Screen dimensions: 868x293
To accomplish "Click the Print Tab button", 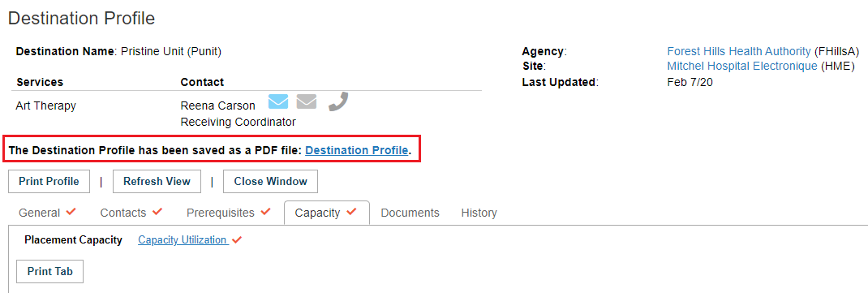I will (x=49, y=271).
